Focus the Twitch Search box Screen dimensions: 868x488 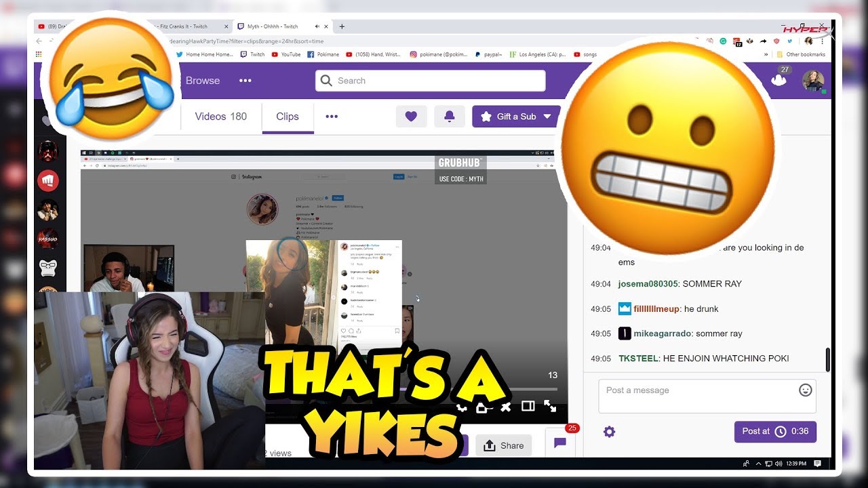[x=431, y=81]
